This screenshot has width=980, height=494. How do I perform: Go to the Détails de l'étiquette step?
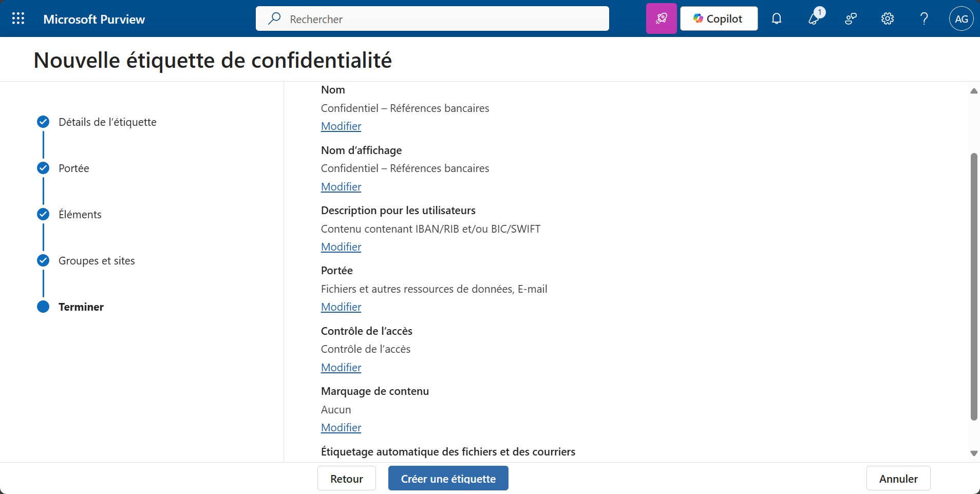107,122
